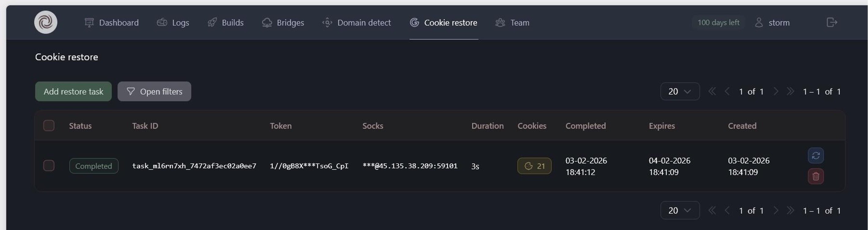
Task: Open filters panel
Action: click(154, 92)
